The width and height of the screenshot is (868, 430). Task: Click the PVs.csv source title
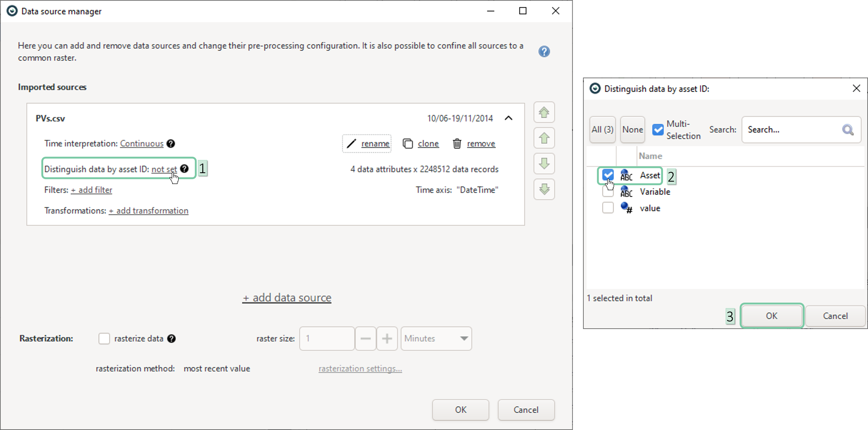pyautogui.click(x=50, y=119)
